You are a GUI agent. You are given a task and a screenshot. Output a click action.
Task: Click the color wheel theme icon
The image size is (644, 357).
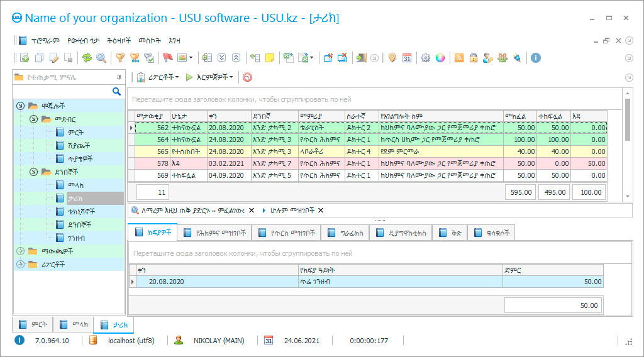coord(440,58)
